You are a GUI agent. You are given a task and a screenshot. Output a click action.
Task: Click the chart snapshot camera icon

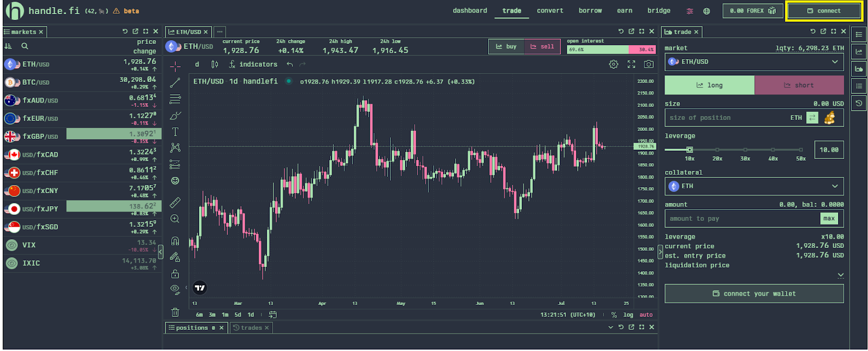tap(648, 64)
